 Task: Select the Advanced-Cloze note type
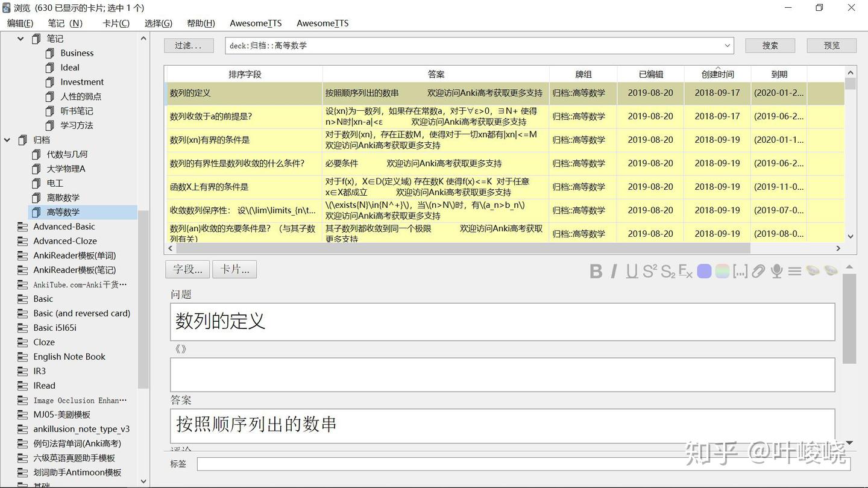click(x=64, y=241)
